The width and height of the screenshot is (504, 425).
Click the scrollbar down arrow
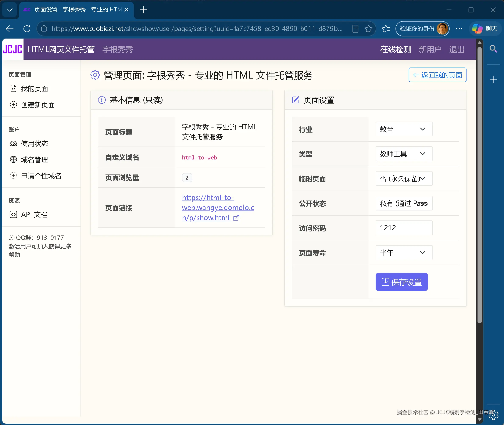tap(479, 419)
